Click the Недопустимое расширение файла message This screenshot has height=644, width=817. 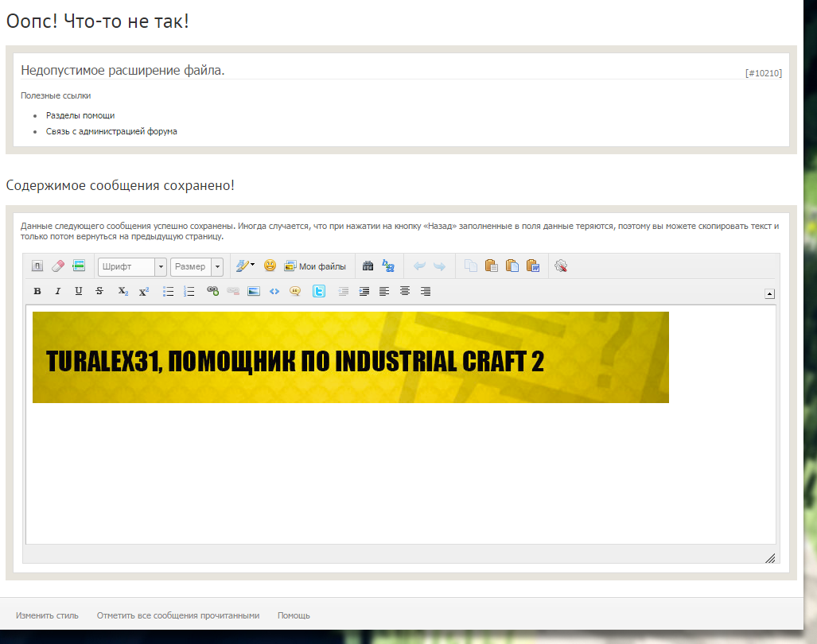(123, 70)
